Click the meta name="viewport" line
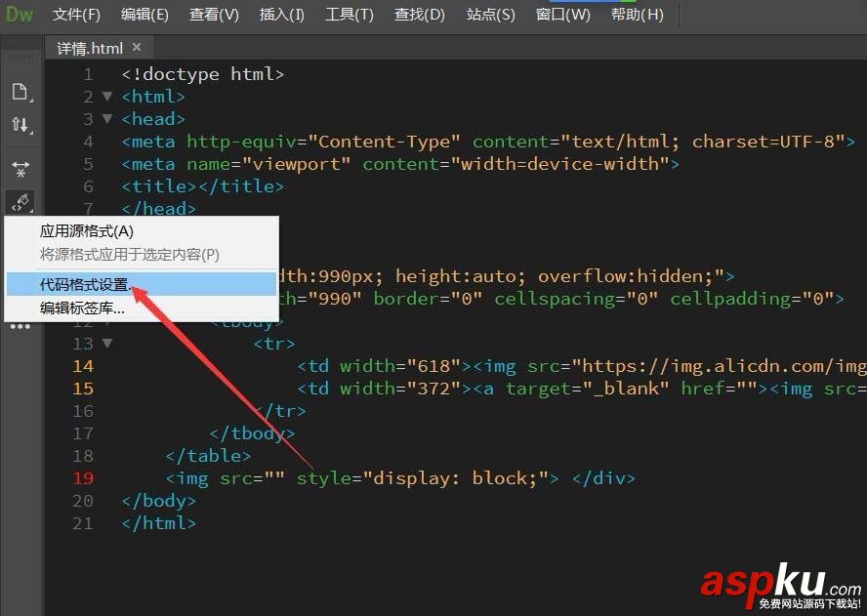This screenshot has height=616, width=867. (x=400, y=164)
